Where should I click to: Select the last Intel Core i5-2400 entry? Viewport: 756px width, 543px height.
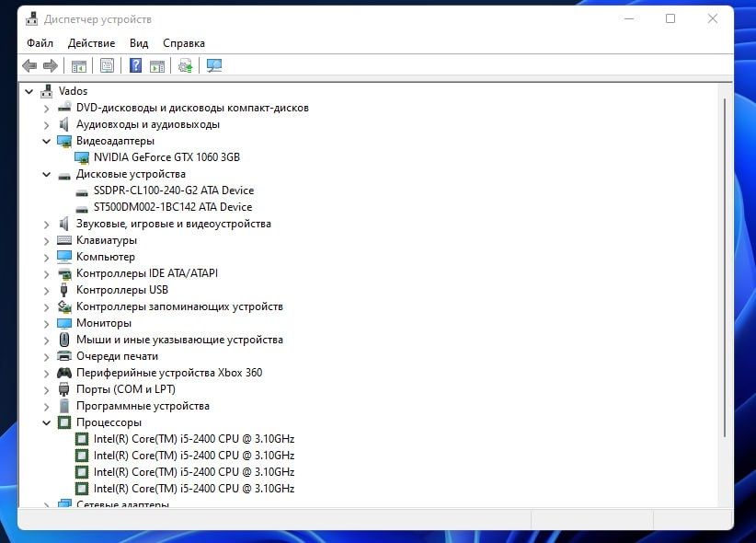click(194, 489)
